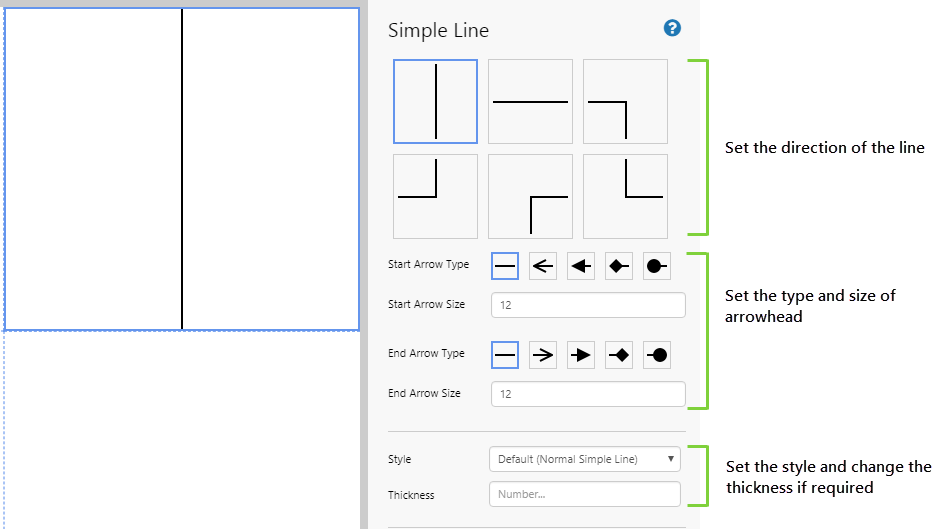The image size is (940, 529).
Task: Choose the bottom-left corner line shape
Action: [x=625, y=196]
